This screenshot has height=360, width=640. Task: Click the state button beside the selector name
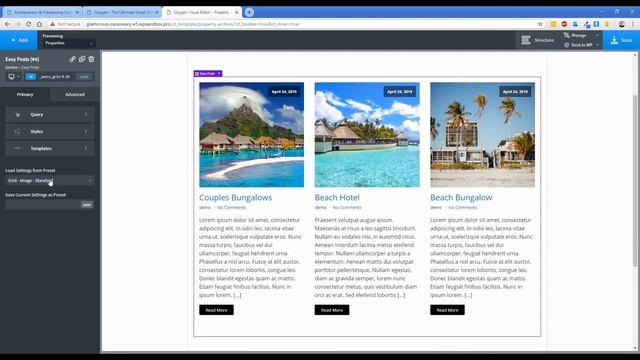[x=84, y=76]
